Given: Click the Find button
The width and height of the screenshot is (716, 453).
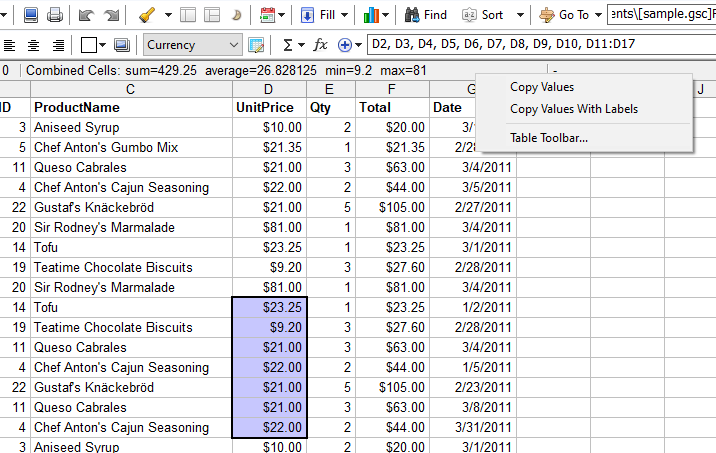Looking at the screenshot, I should (x=426, y=15).
